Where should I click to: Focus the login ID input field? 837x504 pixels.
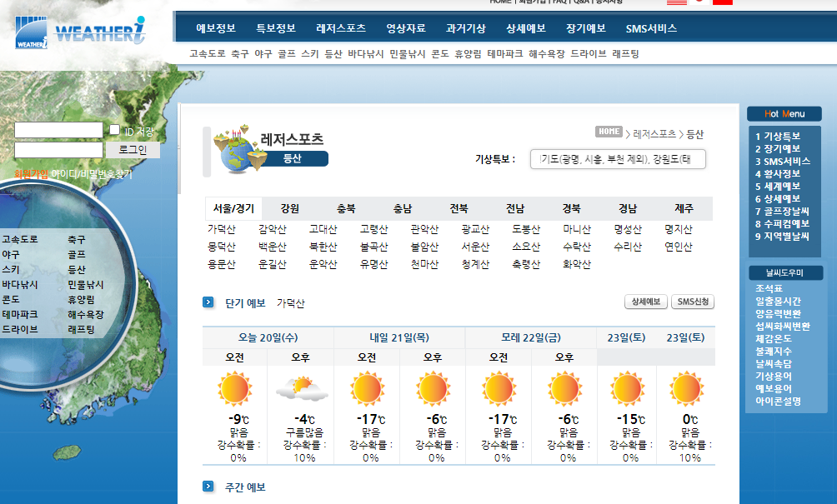(x=58, y=130)
